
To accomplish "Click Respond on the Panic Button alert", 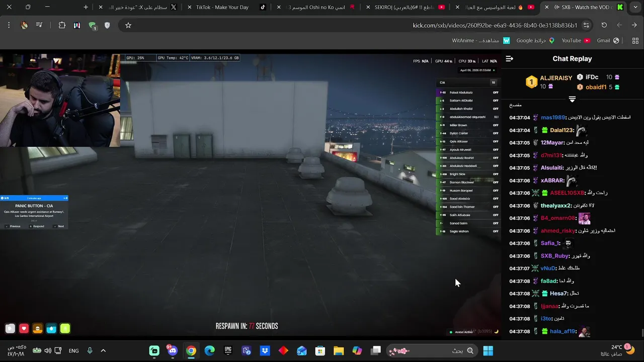I will click(x=37, y=226).
